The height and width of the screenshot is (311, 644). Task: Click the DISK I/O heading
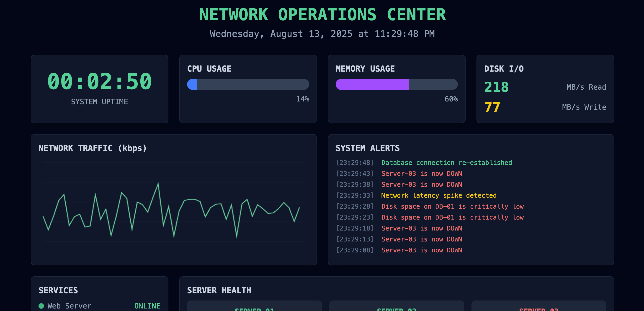[504, 69]
